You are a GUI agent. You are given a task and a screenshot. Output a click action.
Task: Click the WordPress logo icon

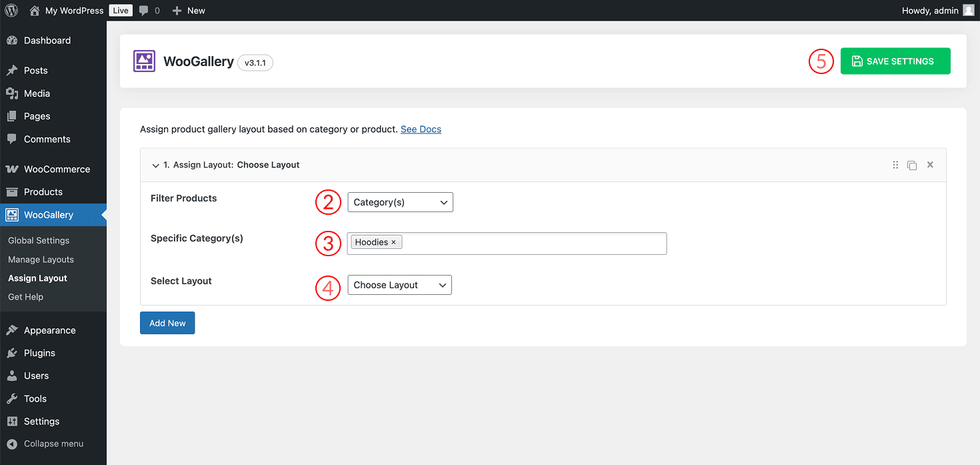(11, 11)
